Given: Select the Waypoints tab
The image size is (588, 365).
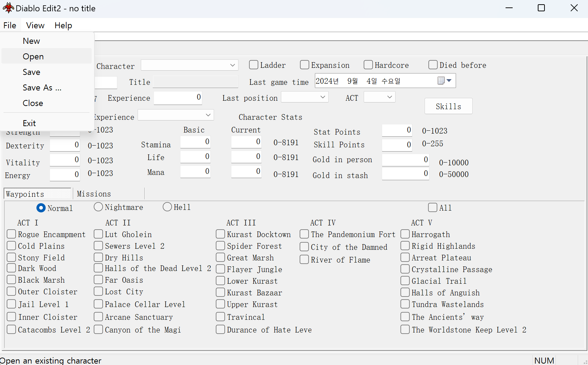Looking at the screenshot, I should coord(38,194).
